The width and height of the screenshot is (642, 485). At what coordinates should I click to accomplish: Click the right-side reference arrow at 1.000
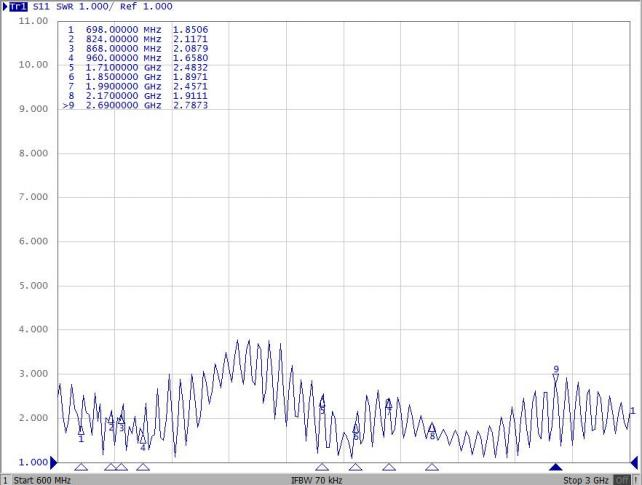(634, 463)
